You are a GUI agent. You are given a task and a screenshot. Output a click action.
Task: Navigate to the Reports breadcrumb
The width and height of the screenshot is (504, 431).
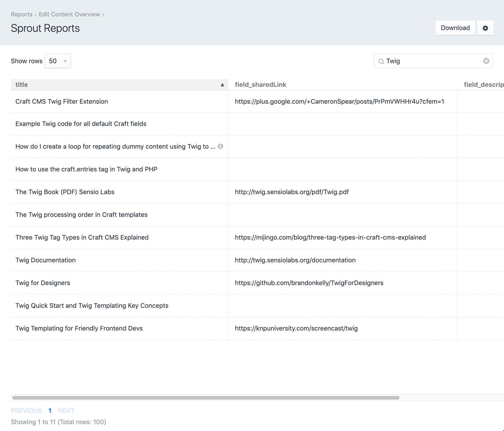pyautogui.click(x=21, y=14)
